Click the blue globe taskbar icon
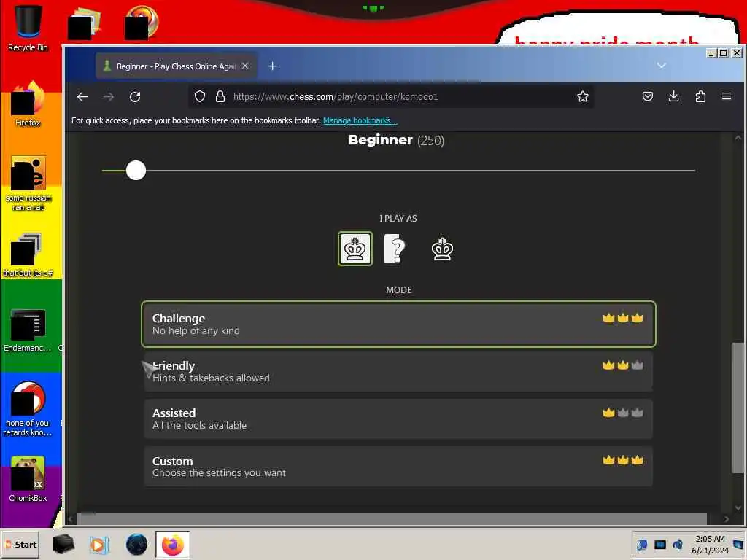 coord(136,544)
